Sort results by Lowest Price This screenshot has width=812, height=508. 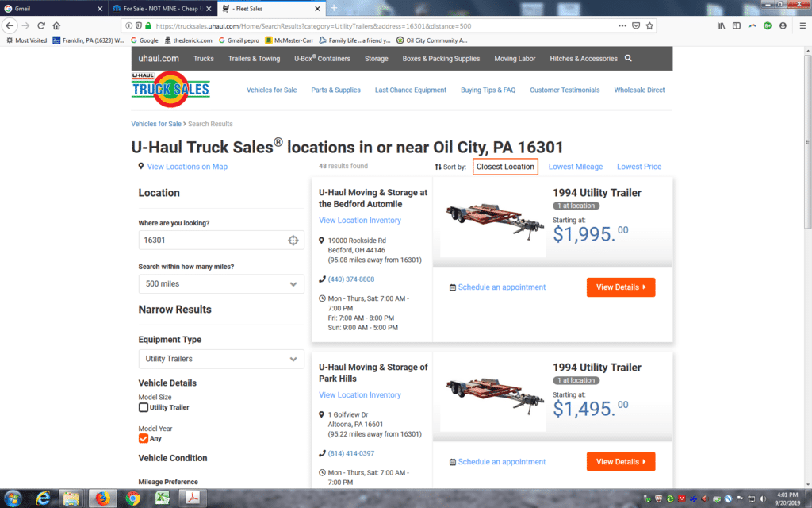[639, 167]
